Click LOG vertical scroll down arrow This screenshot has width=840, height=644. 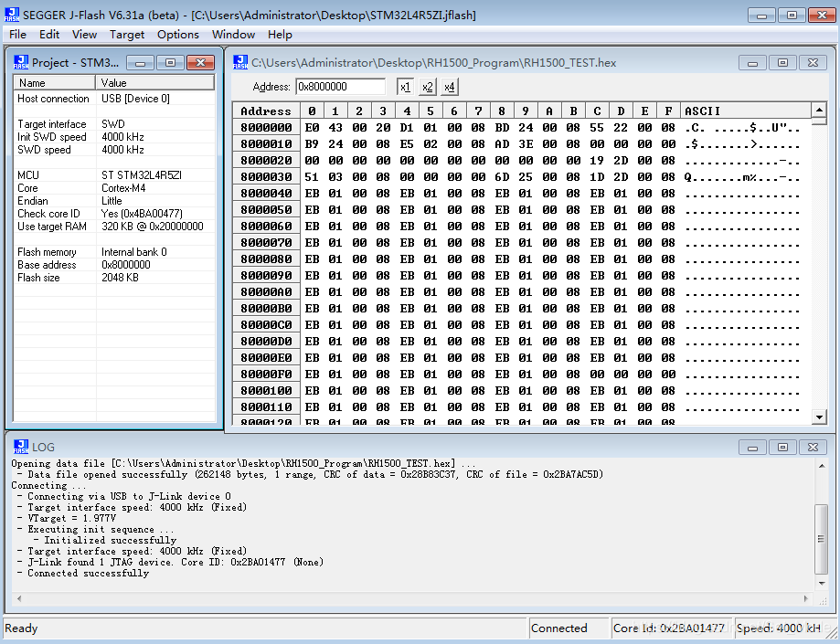coord(821,584)
